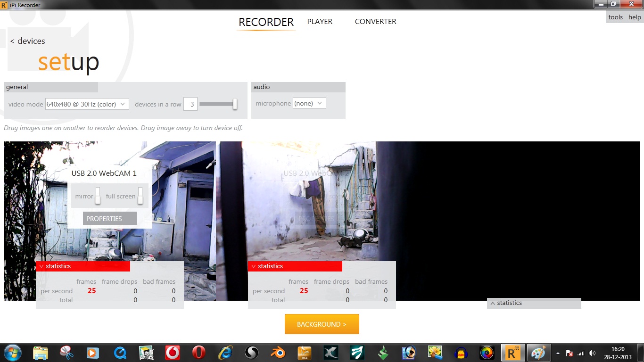The width and height of the screenshot is (644, 362).
Task: Toggle the mirror switch for WebCAM 1
Action: tap(98, 196)
